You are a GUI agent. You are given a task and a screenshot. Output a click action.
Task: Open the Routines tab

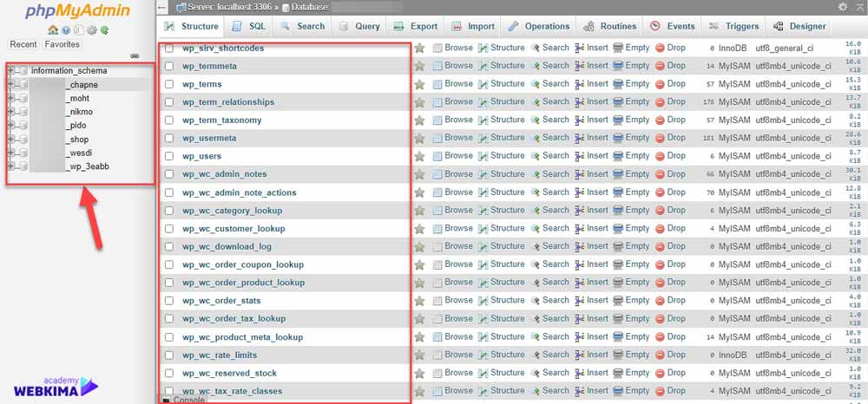click(610, 27)
